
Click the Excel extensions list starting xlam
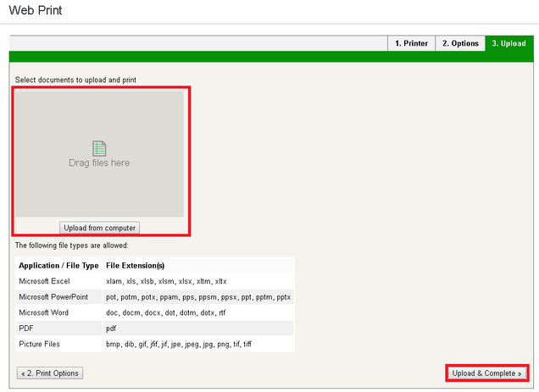[166, 281]
